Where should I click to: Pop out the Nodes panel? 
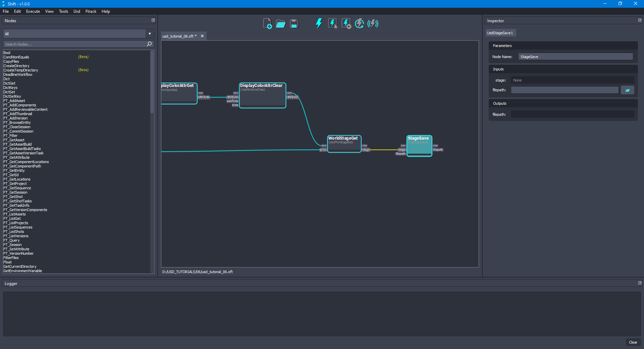(x=153, y=20)
